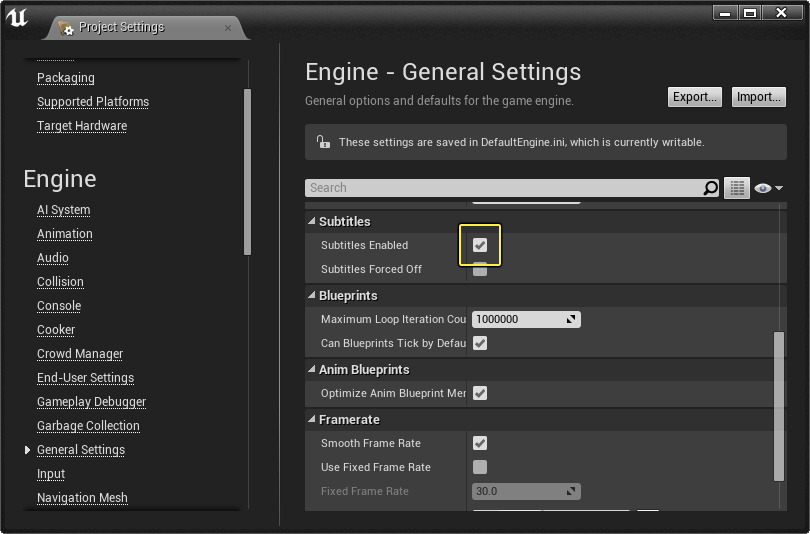Image resolution: width=810 pixels, height=534 pixels.
Task: Click the Import... button
Action: [x=759, y=97]
